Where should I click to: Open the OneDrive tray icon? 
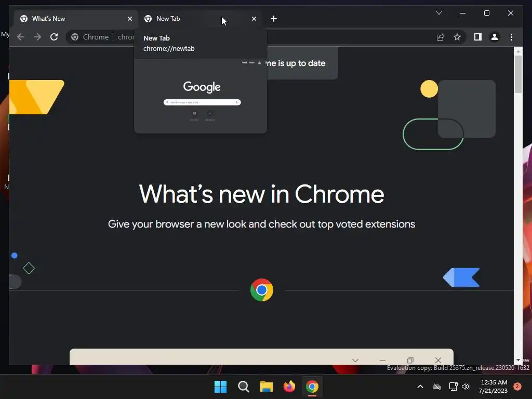pos(437,387)
